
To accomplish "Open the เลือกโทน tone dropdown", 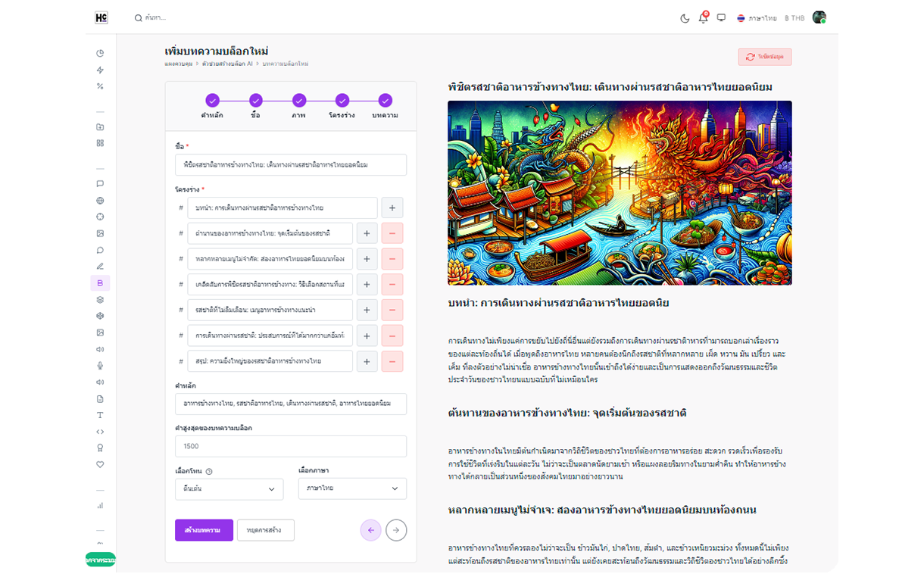I will tap(229, 489).
